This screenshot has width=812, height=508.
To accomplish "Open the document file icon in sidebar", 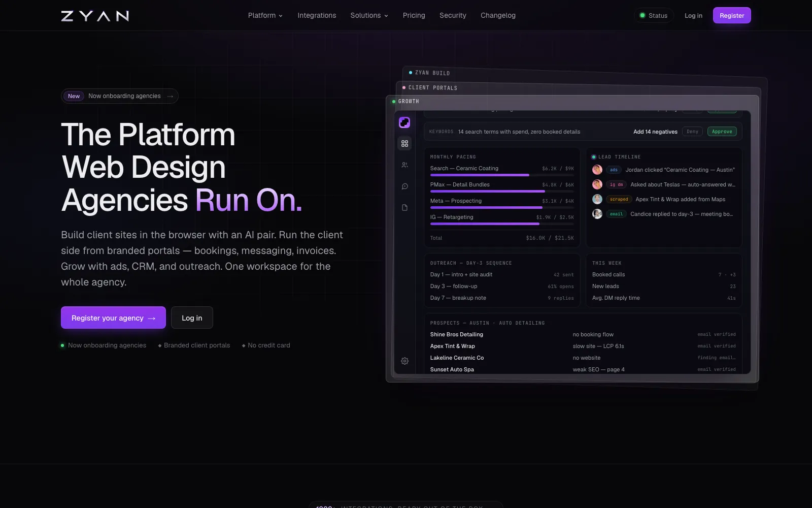I will coord(404,207).
